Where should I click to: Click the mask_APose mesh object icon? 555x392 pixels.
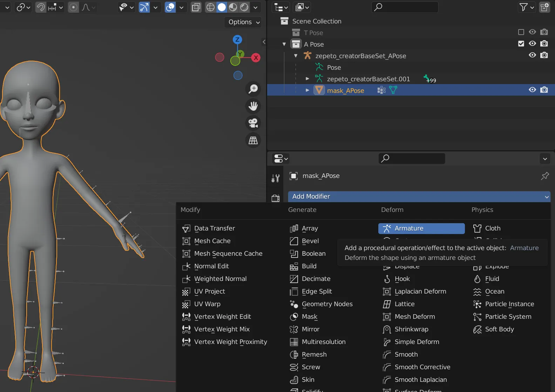[319, 90]
